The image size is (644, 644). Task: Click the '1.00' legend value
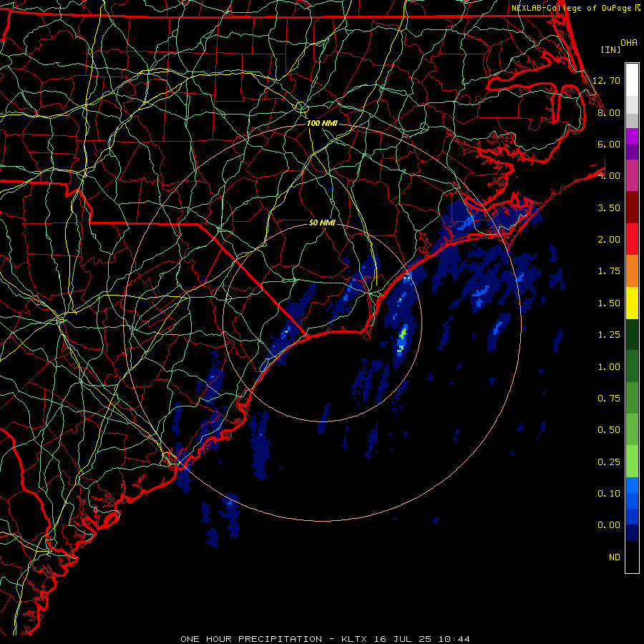pyautogui.click(x=609, y=367)
